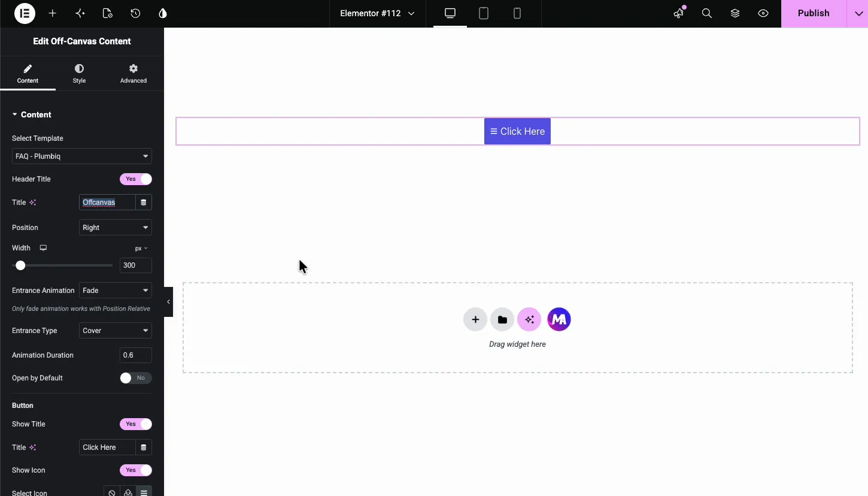Click the Offcanvas title text field
Image resolution: width=868 pixels, height=496 pixels.
(107, 202)
